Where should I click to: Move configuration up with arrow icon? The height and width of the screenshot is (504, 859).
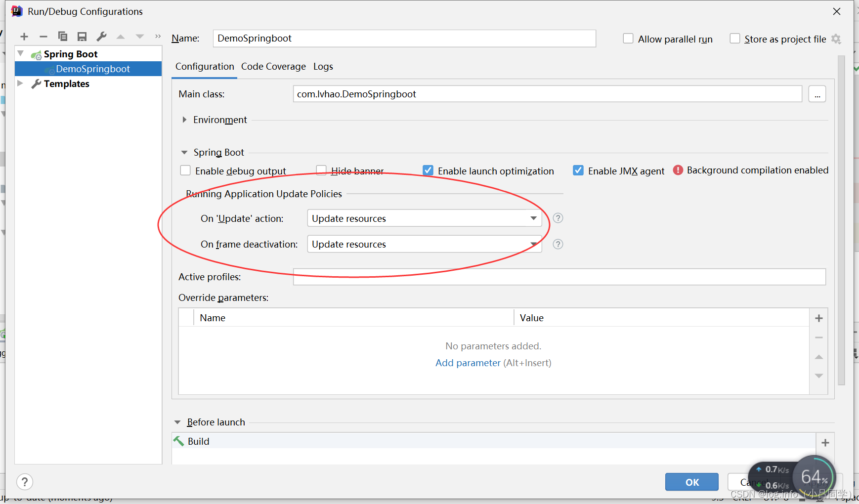(121, 37)
